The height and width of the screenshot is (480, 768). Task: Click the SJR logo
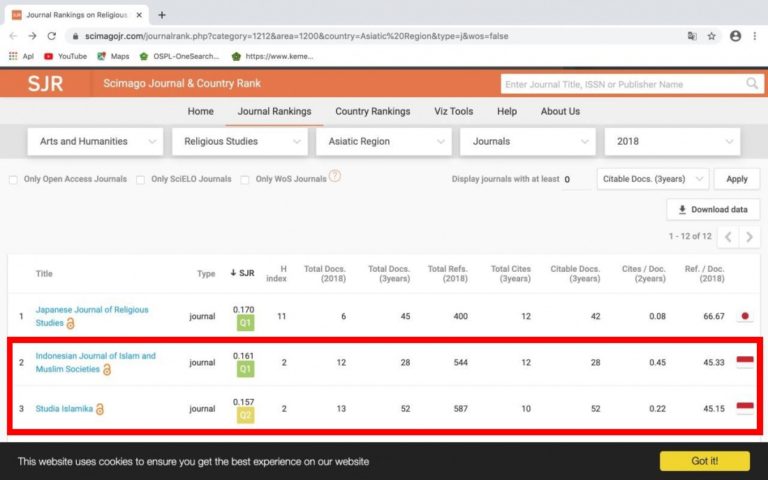tap(45, 84)
